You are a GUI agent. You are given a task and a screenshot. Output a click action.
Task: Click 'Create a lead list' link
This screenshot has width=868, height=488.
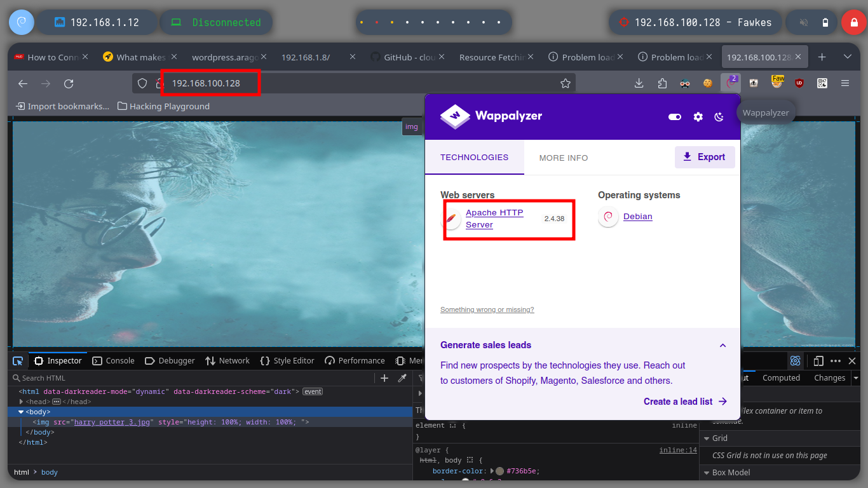tap(685, 402)
